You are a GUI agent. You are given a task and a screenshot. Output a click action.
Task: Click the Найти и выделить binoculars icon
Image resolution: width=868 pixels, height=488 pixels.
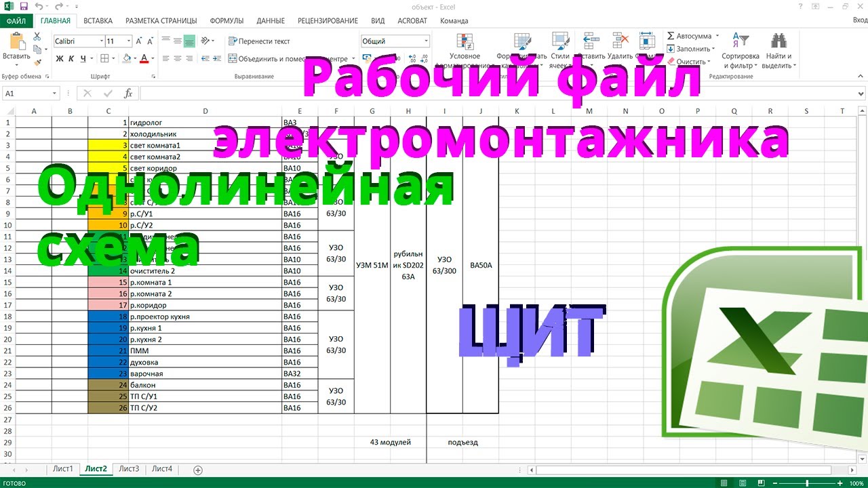pyautogui.click(x=778, y=51)
